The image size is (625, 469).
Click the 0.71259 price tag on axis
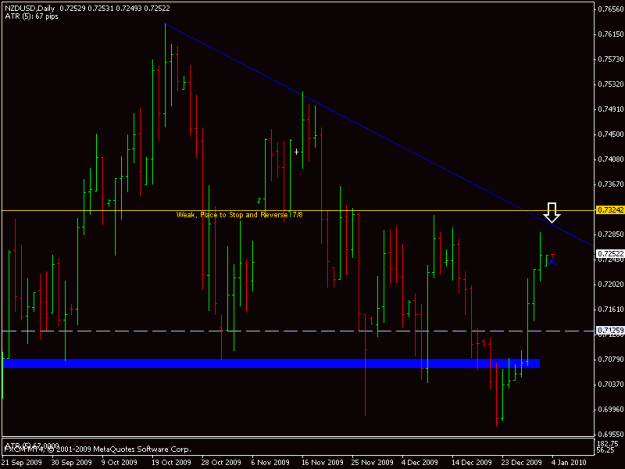610,330
